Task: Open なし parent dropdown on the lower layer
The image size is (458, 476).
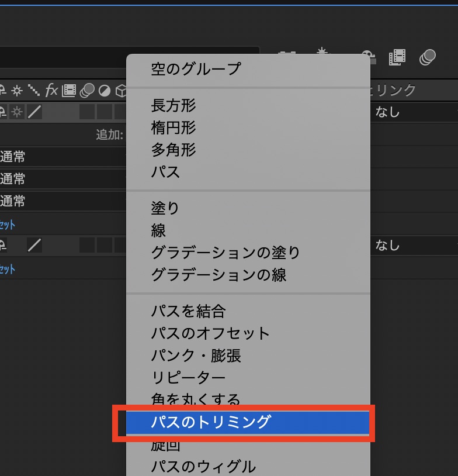Action: click(414, 245)
